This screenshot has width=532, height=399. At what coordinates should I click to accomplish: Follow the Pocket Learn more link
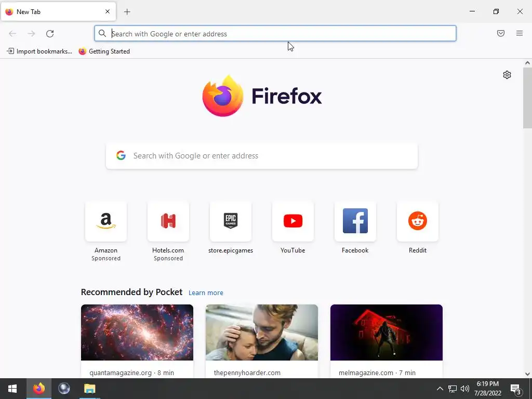point(206,292)
